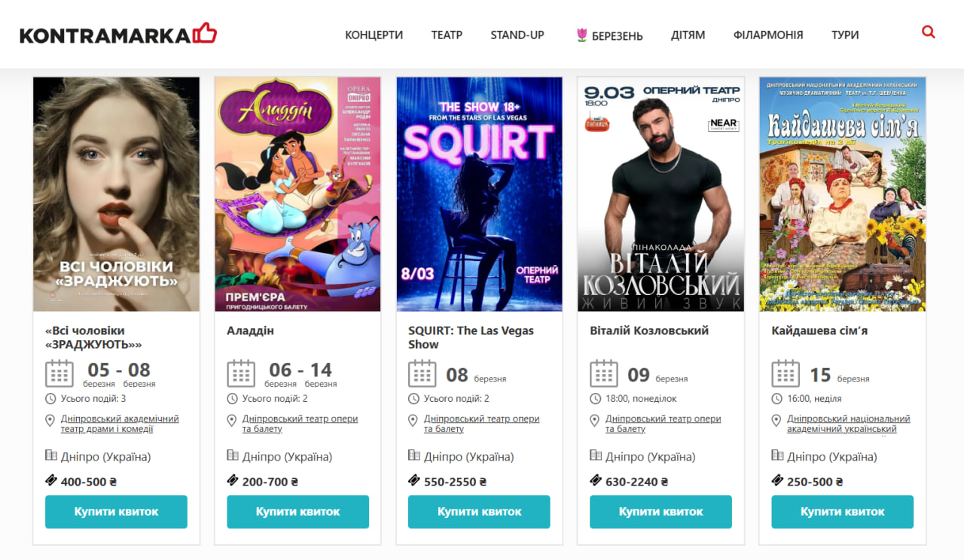
Task: Open Дніпровський академічний театр драми і комедії link
Action: [120, 424]
